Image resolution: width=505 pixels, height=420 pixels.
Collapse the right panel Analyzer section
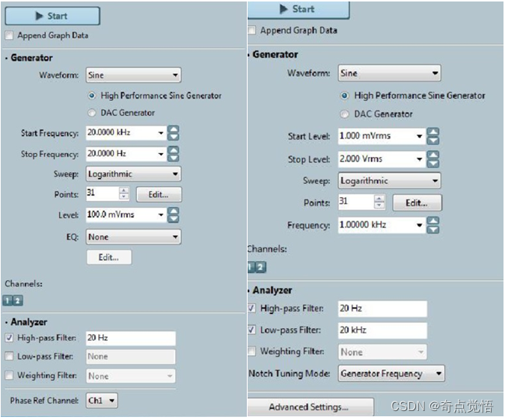pyautogui.click(x=249, y=291)
